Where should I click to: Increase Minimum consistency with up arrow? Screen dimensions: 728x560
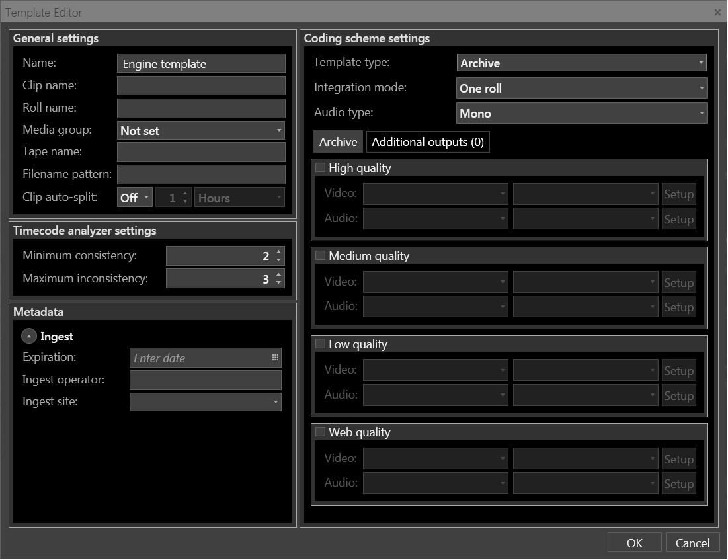(278, 252)
